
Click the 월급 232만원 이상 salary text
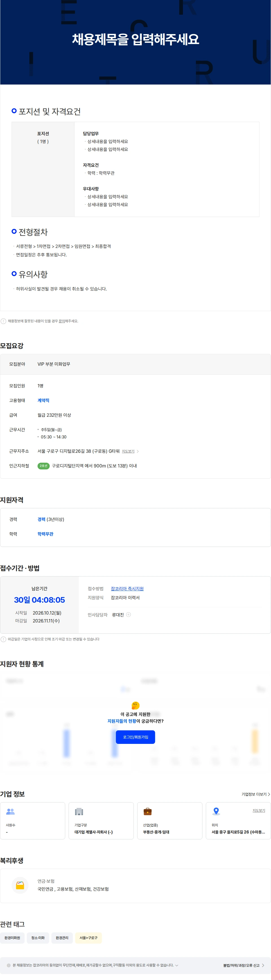pyautogui.click(x=54, y=415)
